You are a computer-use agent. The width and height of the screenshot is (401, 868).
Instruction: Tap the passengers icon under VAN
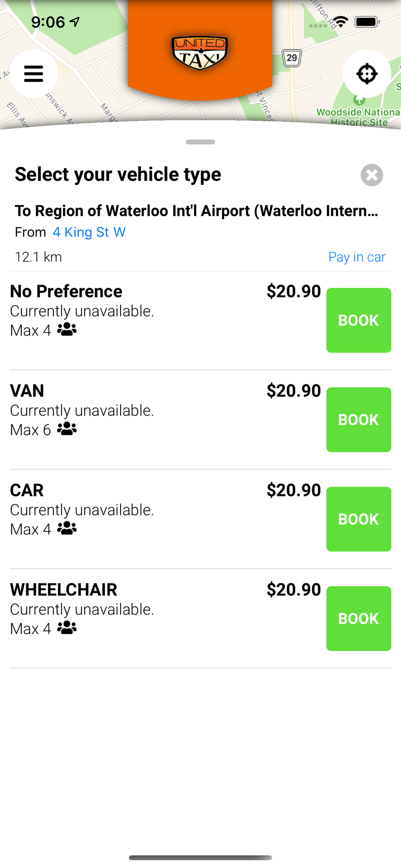click(x=67, y=429)
